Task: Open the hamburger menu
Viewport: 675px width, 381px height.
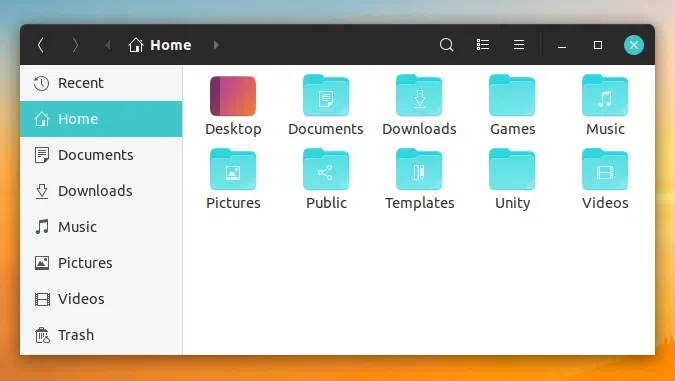Action: pyautogui.click(x=519, y=45)
